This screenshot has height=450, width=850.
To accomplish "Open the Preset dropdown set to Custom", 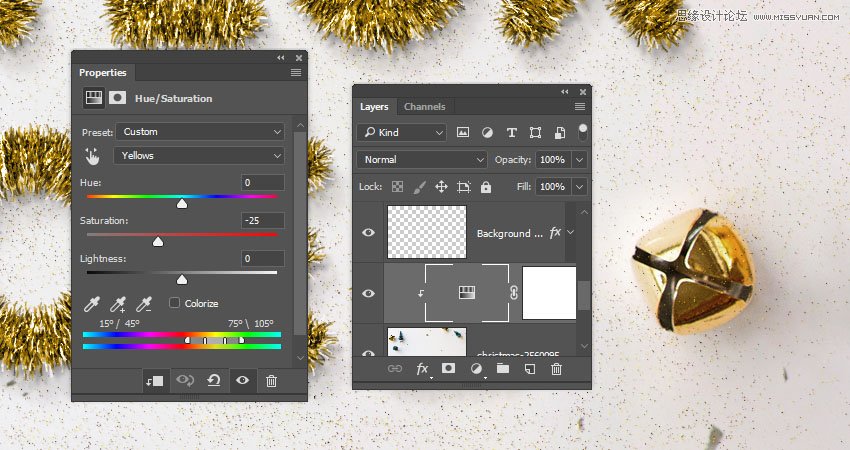I will (x=200, y=132).
